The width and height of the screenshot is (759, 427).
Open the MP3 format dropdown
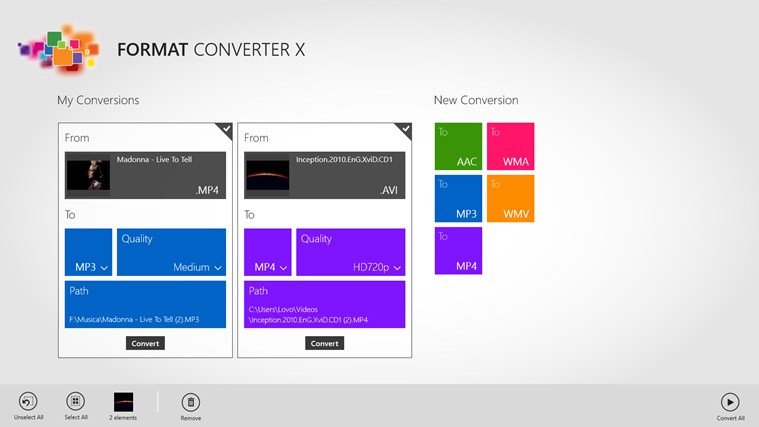click(89, 252)
